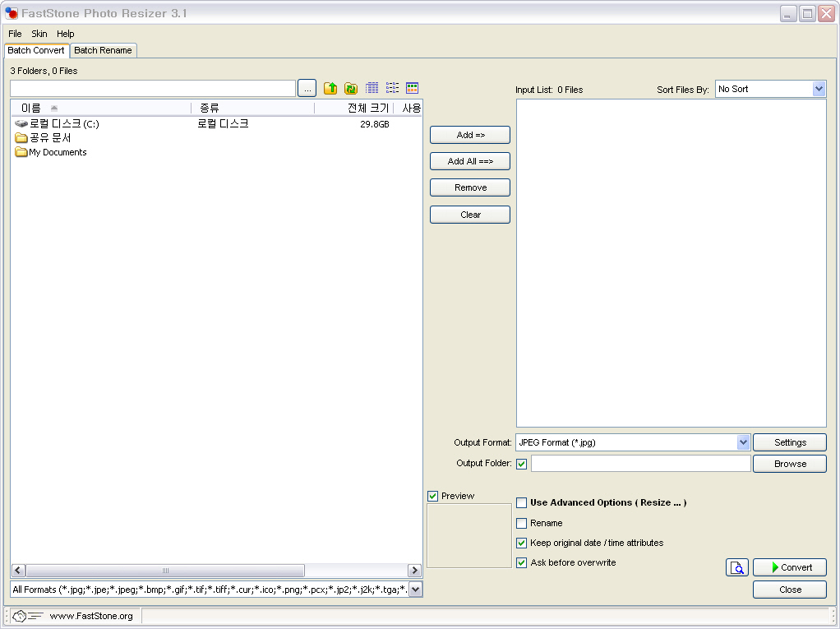Click the Input List file area
840x629 pixels.
672,263
